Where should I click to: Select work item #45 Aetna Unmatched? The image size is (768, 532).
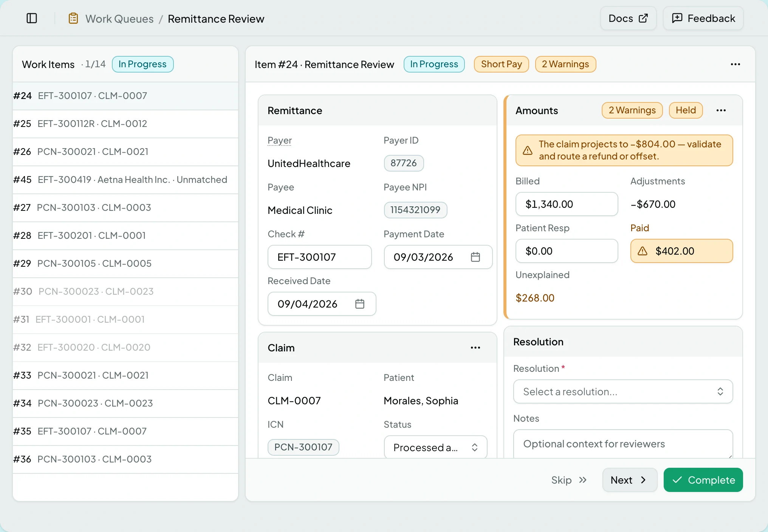click(x=125, y=180)
